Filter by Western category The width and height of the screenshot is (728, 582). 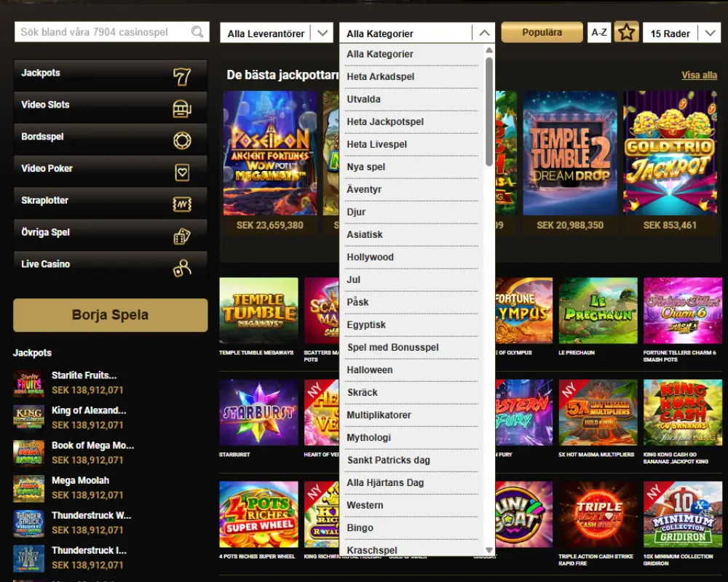[411, 506]
